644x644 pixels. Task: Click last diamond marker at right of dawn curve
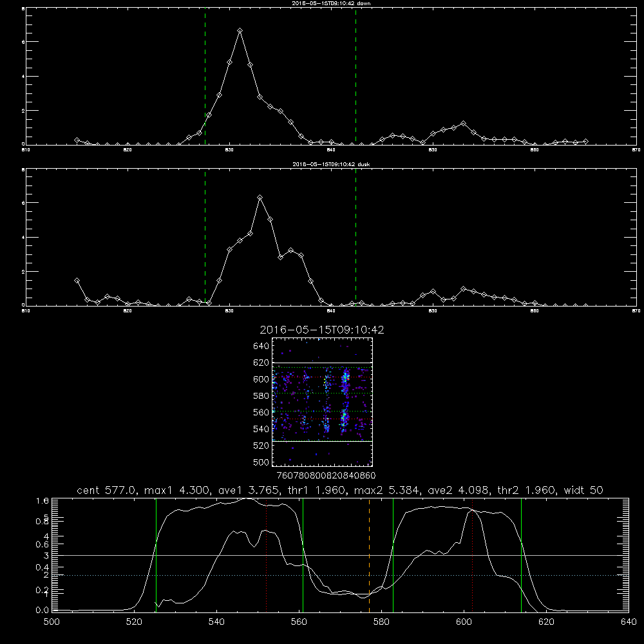[585, 141]
